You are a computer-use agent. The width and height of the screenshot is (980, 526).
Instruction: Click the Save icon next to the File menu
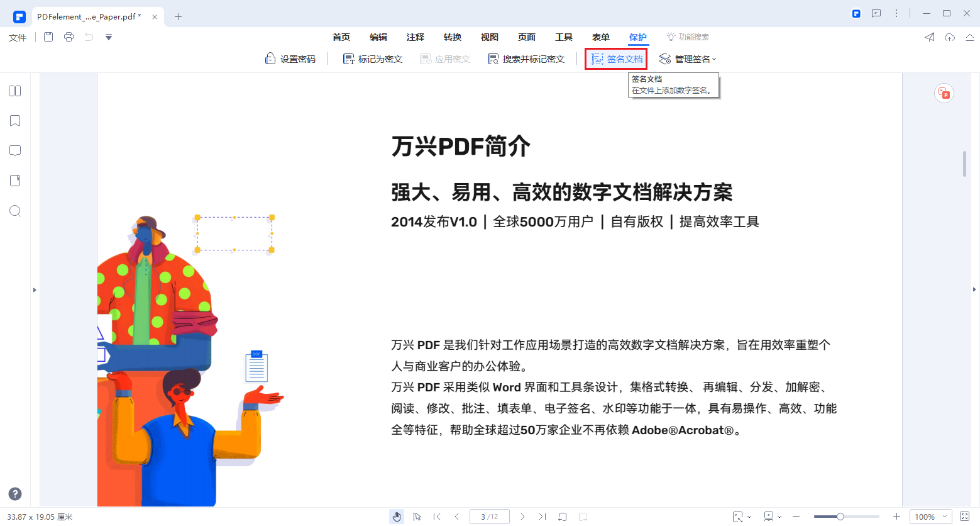(x=48, y=37)
